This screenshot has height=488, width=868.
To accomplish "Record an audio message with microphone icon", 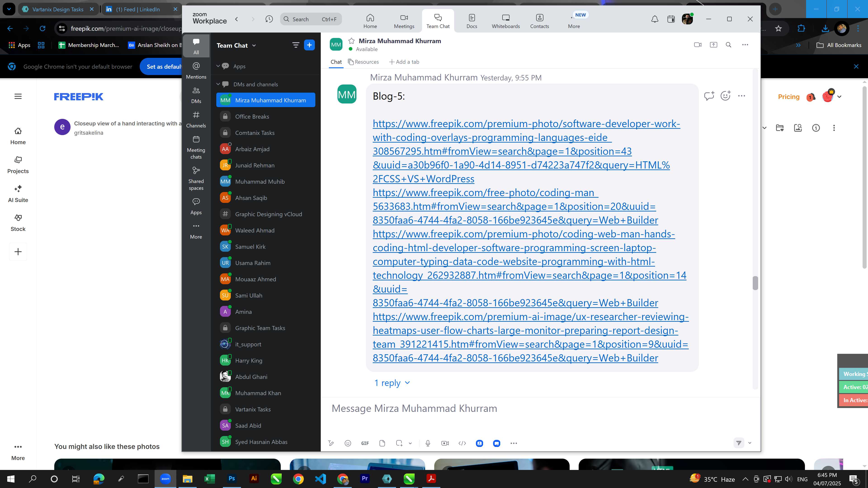I will point(428,443).
